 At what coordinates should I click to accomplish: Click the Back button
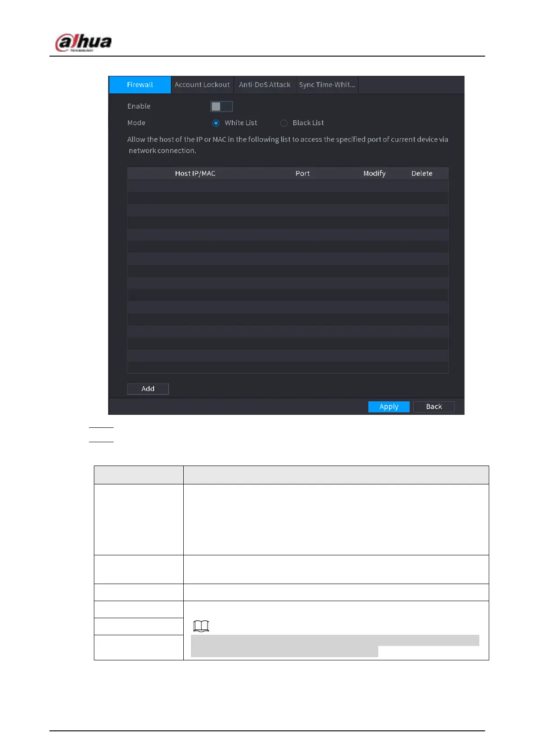pyautogui.click(x=434, y=407)
